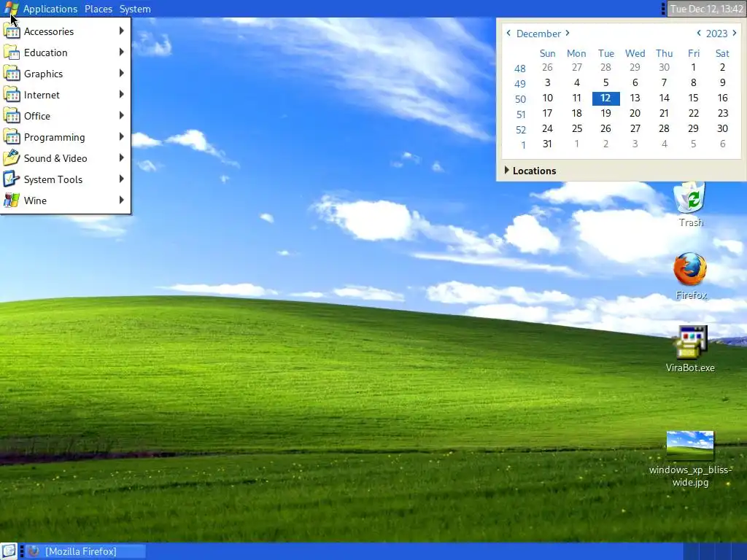Click the Education category icon

[12, 52]
